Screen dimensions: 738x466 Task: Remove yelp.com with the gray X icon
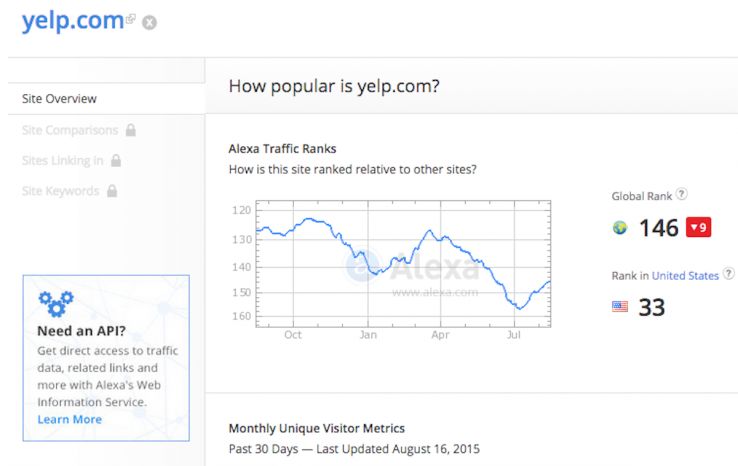point(149,22)
